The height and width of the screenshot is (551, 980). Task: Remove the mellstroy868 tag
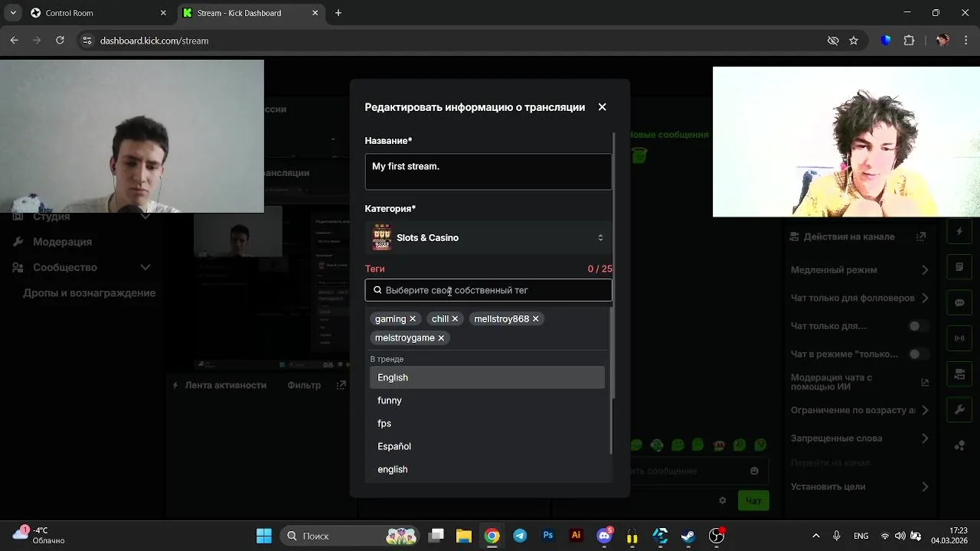(536, 319)
